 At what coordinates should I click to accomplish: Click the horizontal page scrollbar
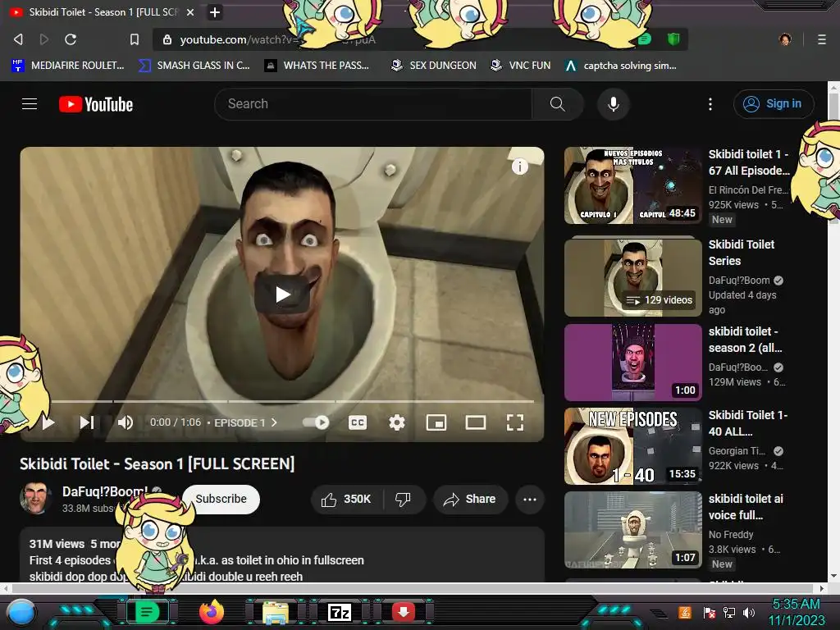pos(413,587)
